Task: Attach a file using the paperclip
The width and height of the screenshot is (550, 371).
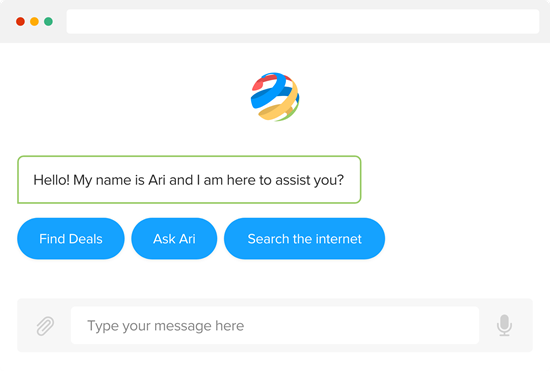Action: click(x=45, y=326)
